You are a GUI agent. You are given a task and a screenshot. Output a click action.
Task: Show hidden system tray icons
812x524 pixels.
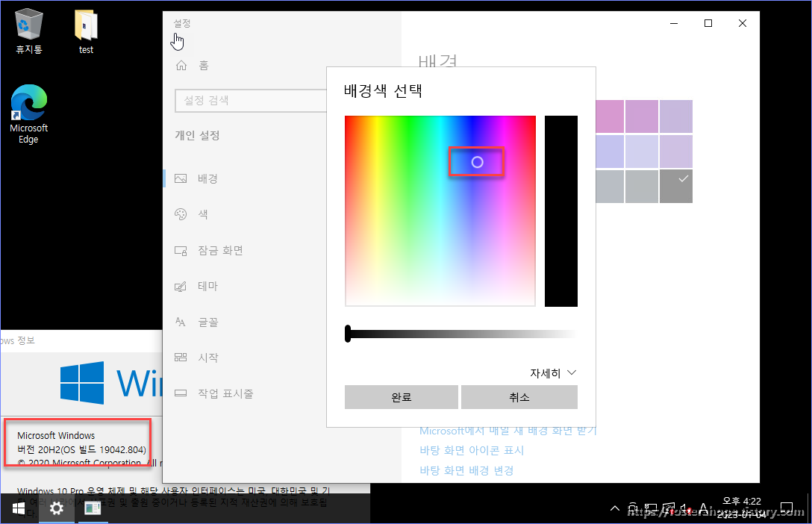point(615,508)
